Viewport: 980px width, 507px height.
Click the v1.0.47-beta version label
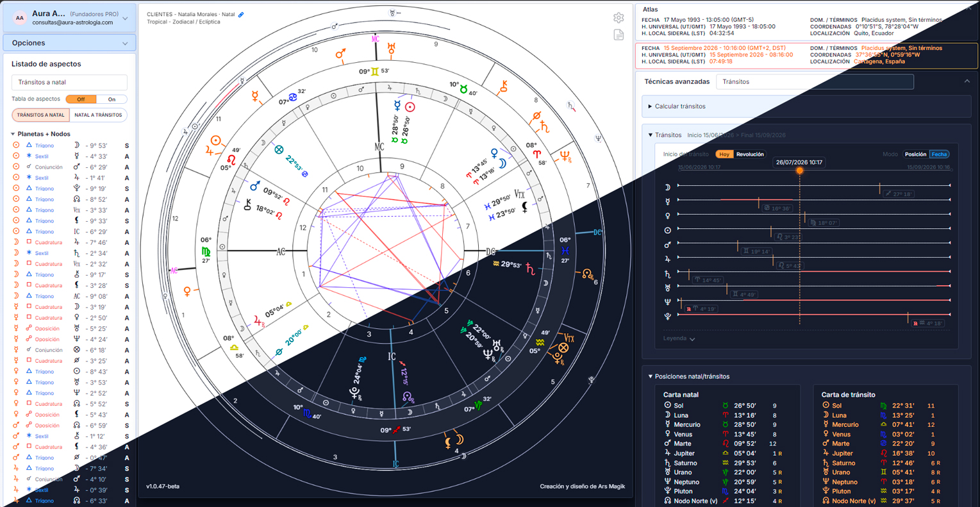(163, 486)
